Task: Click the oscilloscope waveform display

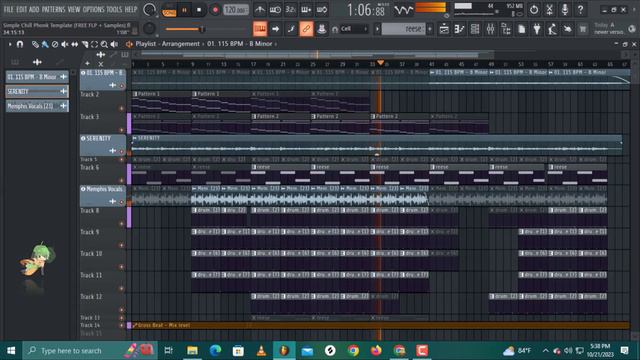Action: click(403, 10)
